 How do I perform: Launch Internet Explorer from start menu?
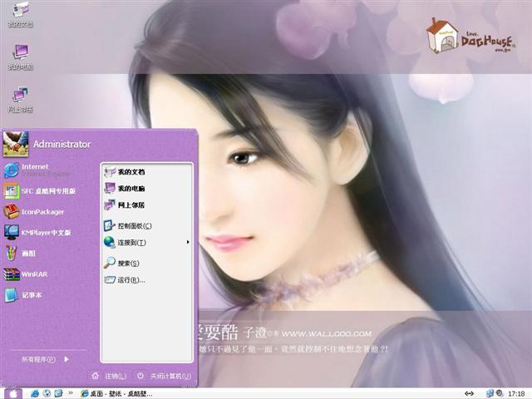click(x=37, y=170)
